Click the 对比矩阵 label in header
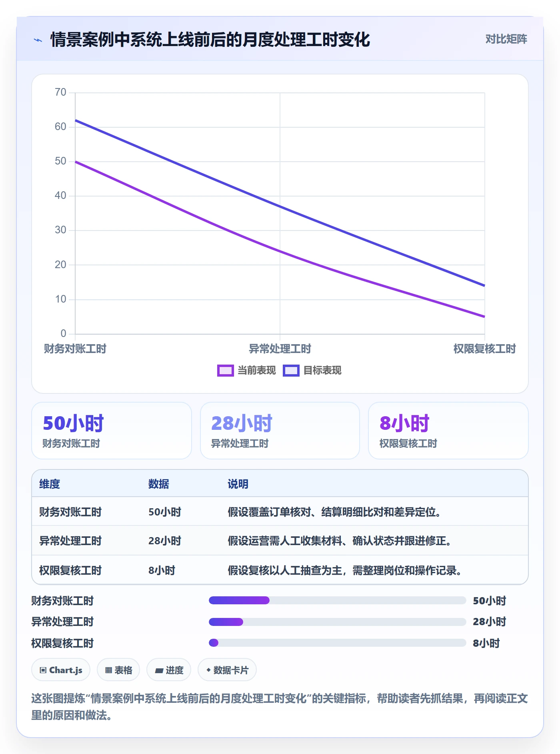The height and width of the screenshot is (754, 560). [x=506, y=39]
